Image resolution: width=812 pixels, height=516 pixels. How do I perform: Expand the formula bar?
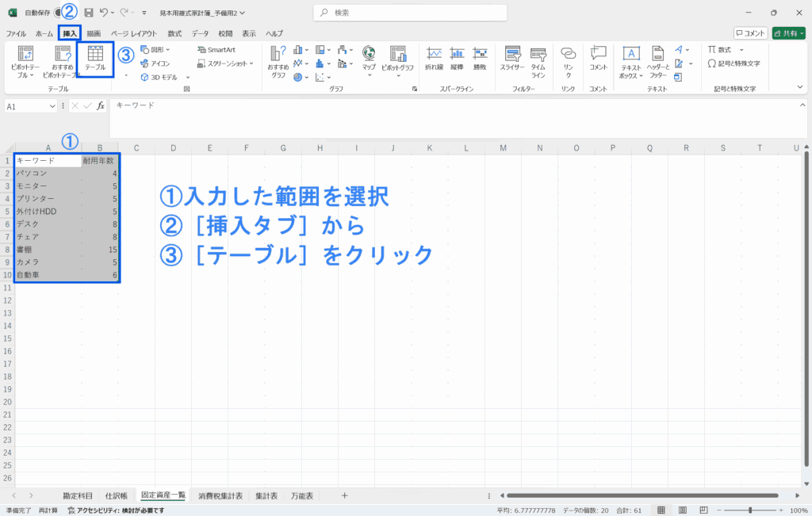tap(802, 105)
